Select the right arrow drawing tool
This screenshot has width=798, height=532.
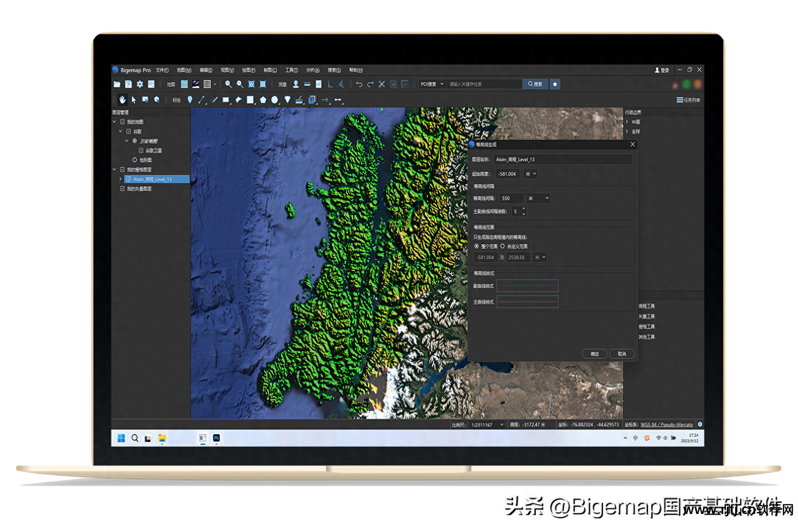click(325, 100)
